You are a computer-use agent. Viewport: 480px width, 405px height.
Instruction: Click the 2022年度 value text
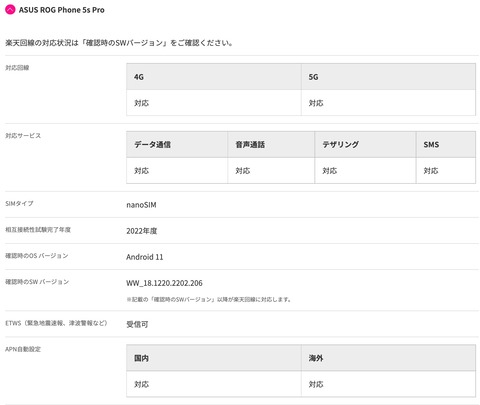pyautogui.click(x=142, y=231)
